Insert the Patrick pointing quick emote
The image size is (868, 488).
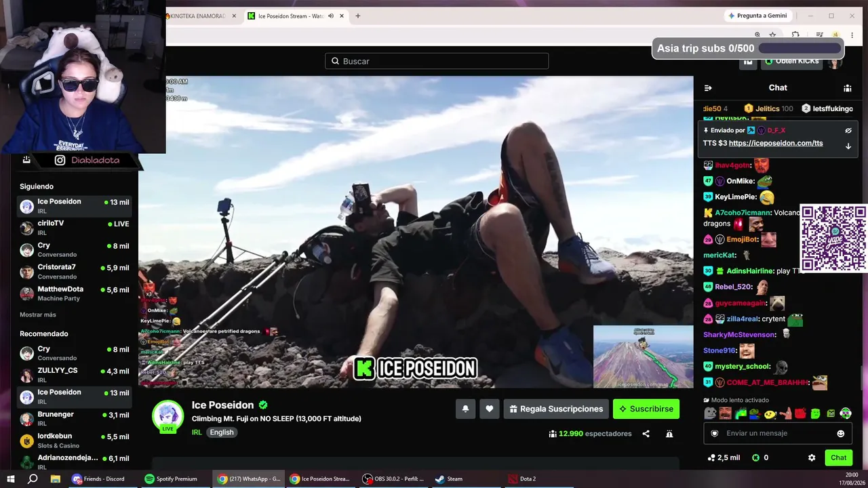click(x=785, y=413)
